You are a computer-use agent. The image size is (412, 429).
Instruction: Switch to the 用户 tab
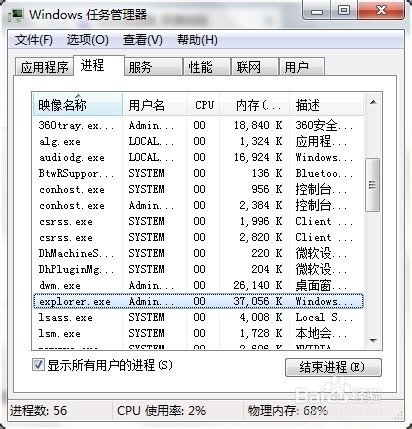(x=302, y=67)
